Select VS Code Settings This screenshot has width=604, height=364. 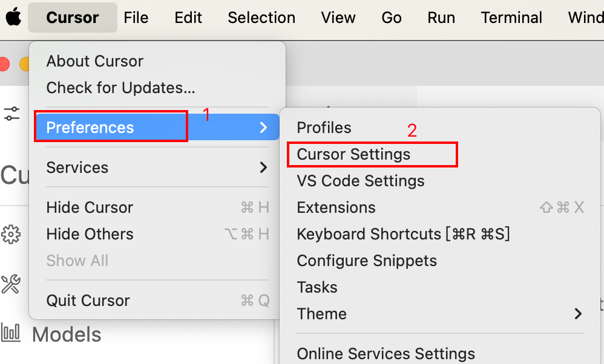point(361,181)
